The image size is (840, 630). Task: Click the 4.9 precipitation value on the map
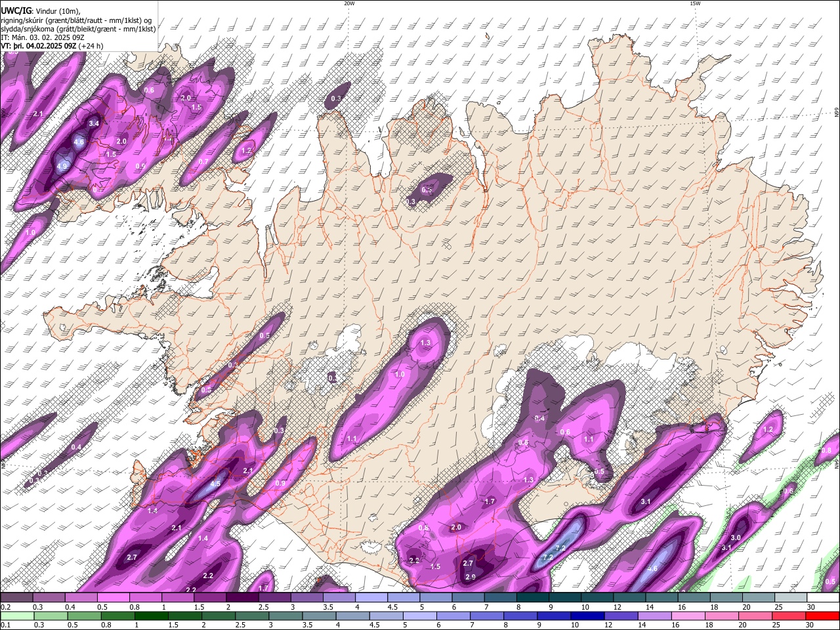(62, 167)
